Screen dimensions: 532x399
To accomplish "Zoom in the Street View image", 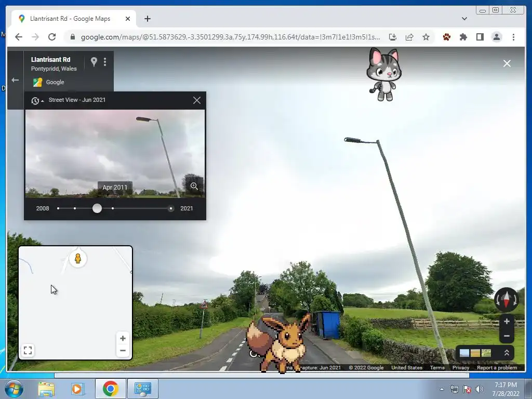I will pyautogui.click(x=507, y=321).
